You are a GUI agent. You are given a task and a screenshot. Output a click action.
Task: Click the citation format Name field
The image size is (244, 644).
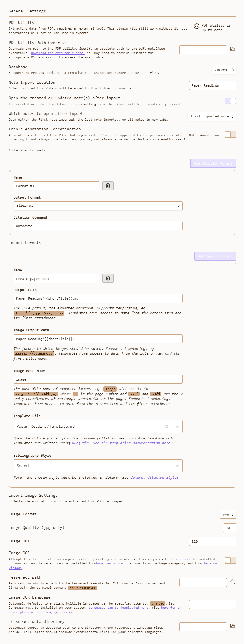[x=56, y=186]
